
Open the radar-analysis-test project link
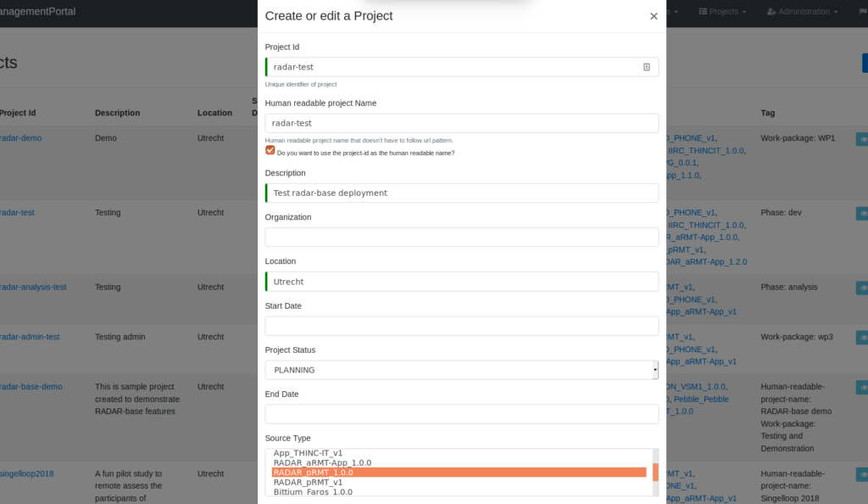point(33,287)
